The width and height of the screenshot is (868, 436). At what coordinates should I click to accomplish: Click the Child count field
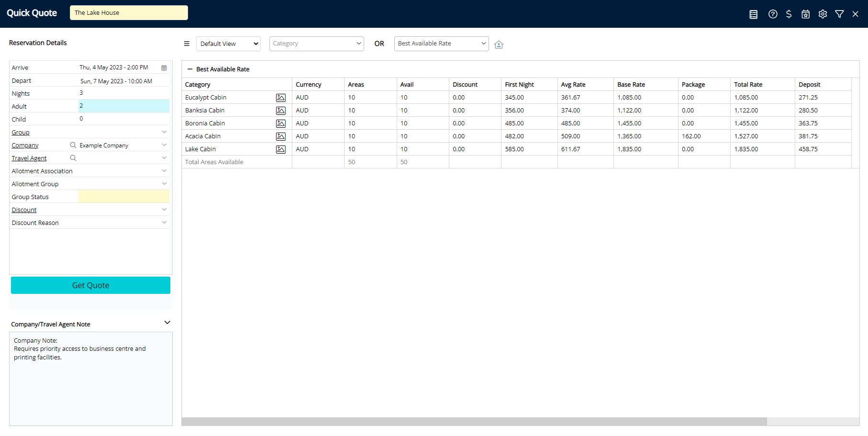tap(123, 119)
